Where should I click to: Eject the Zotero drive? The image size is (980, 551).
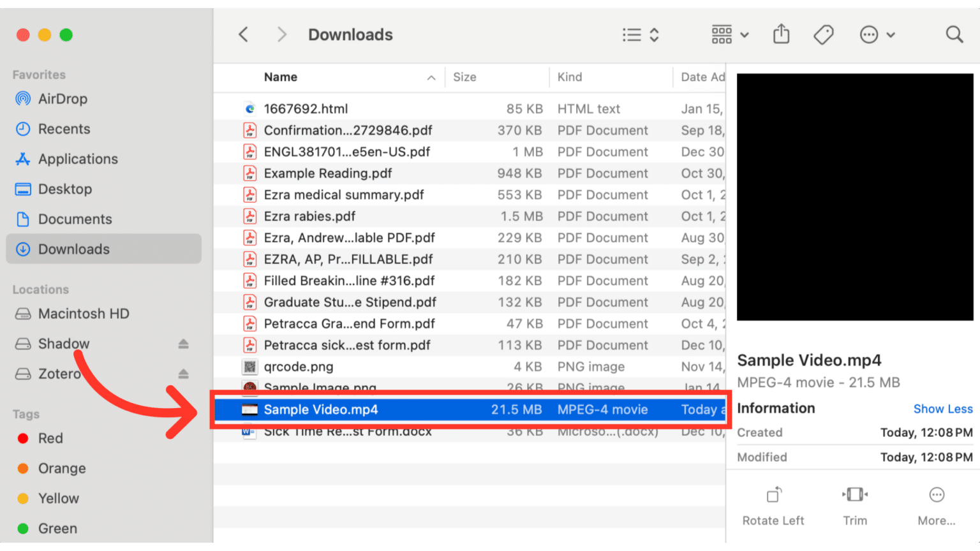pos(183,374)
